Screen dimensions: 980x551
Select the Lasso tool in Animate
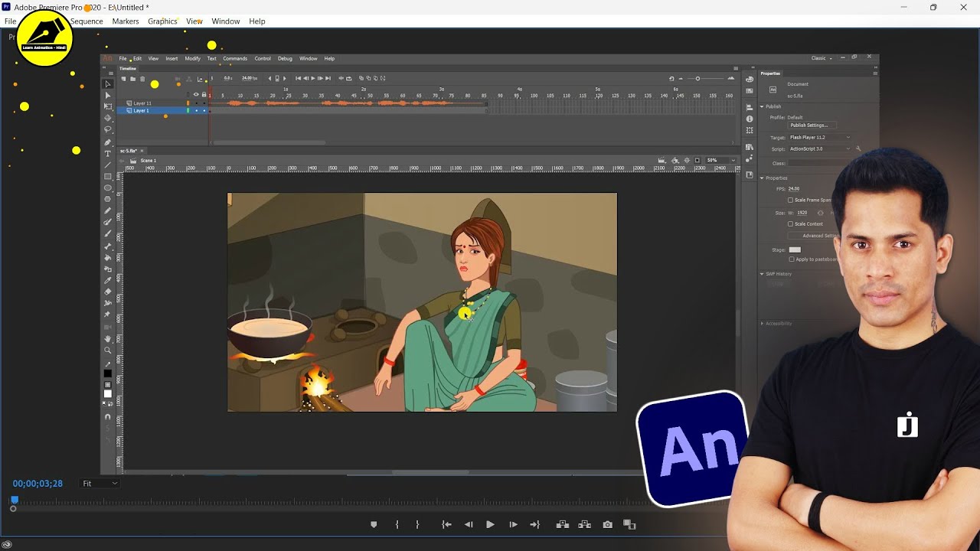(x=108, y=129)
